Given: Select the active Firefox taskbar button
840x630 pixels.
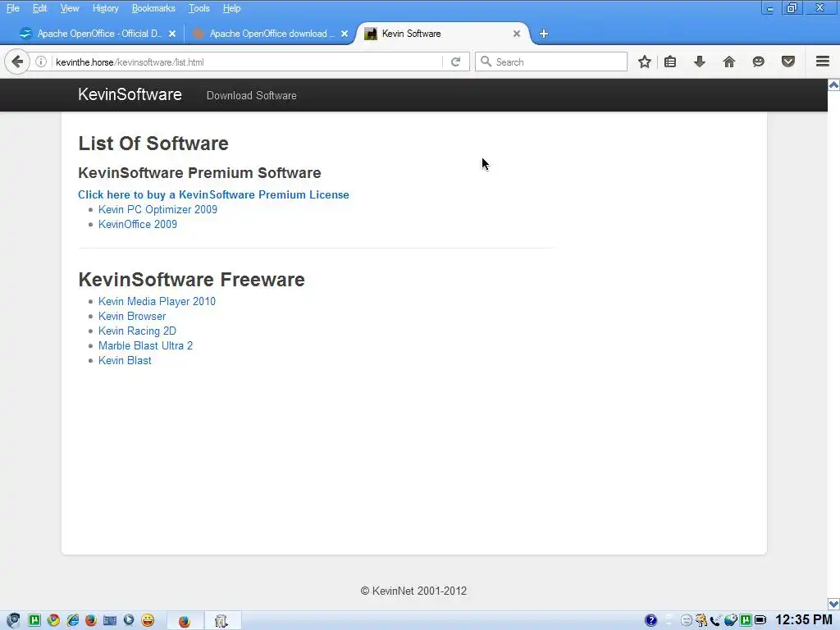Looking at the screenshot, I should 185,621.
